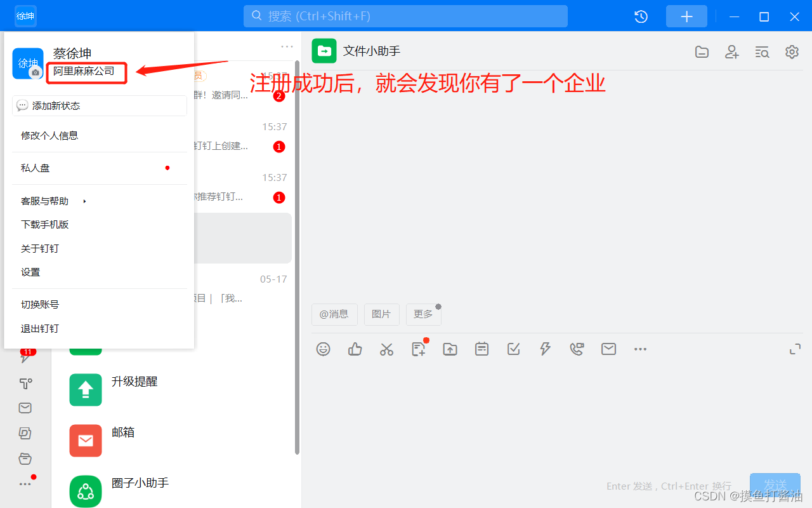This screenshot has width=812, height=508.
Task: Open the conversation dated 05-17
Action: (243, 289)
